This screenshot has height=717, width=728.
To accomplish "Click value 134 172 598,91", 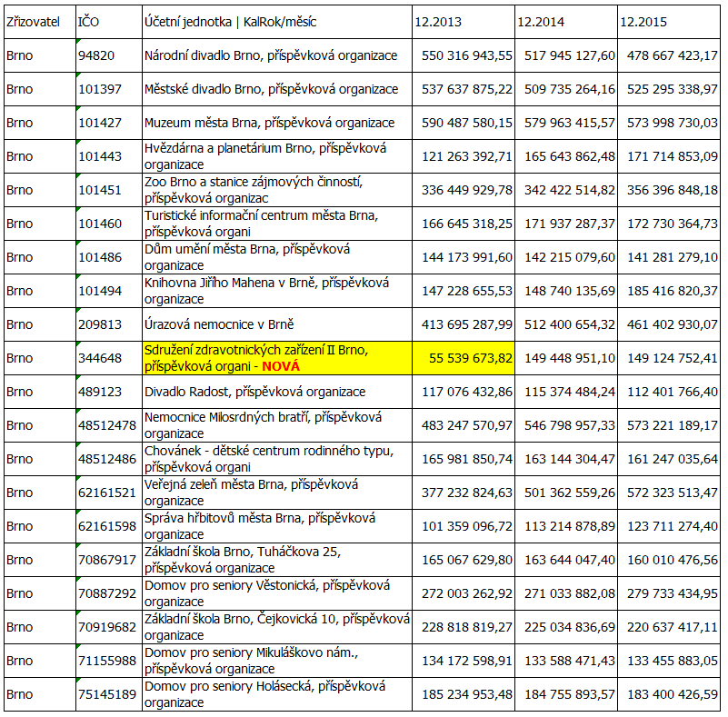I will (464, 661).
